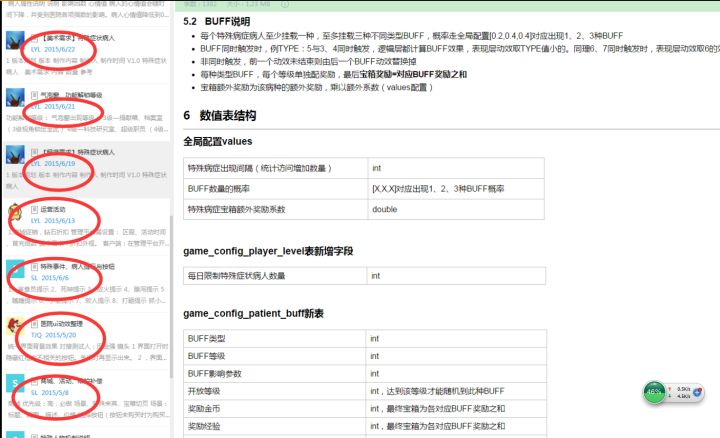Click bullet text starting '非同时触发'

[309, 62]
